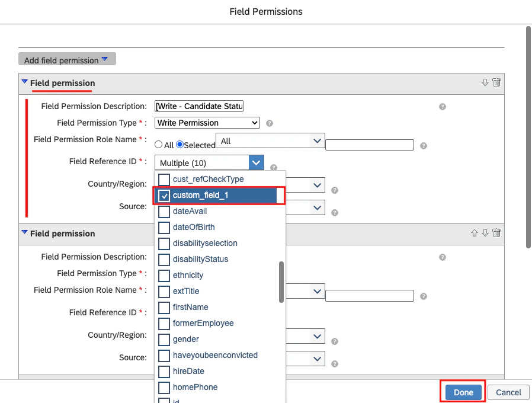532x403 pixels.
Task: Uncheck the custom_field_1 checkbox
Action: point(163,194)
